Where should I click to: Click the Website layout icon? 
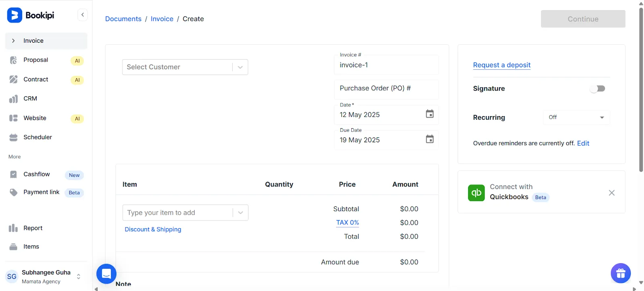pyautogui.click(x=13, y=118)
